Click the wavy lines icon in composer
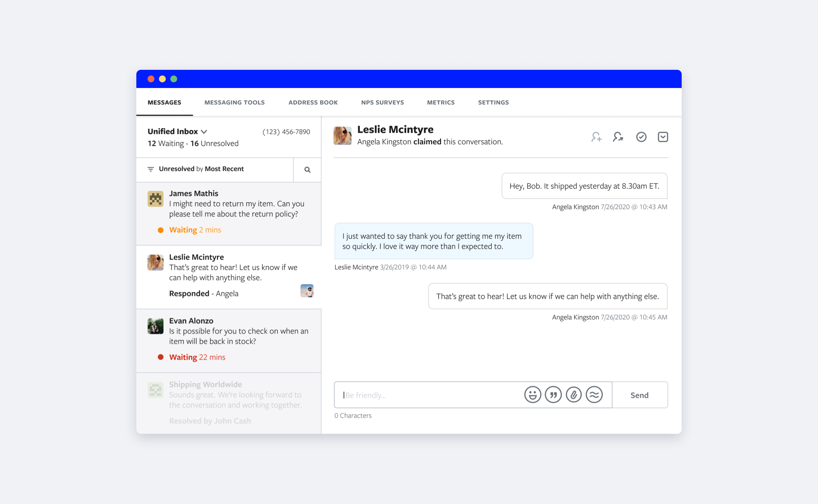 594,395
